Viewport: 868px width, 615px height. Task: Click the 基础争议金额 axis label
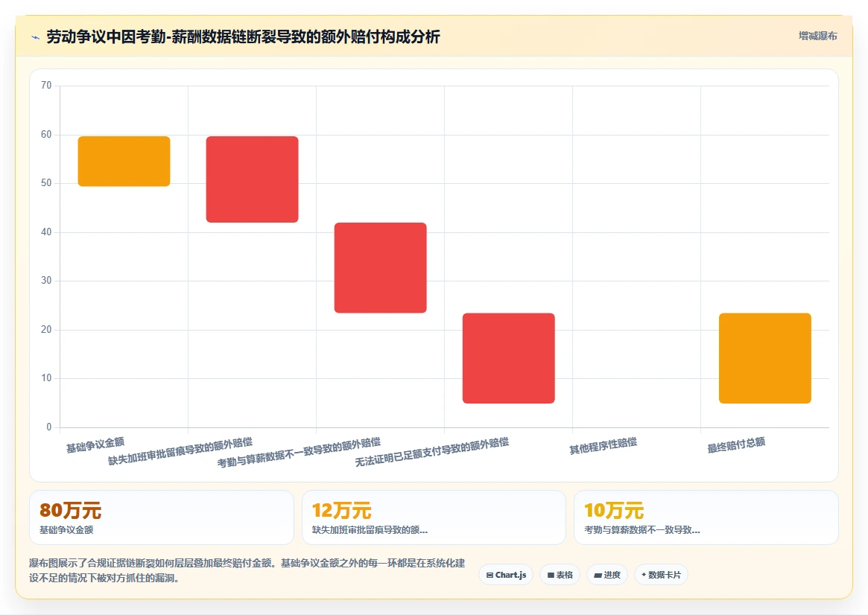click(x=95, y=444)
